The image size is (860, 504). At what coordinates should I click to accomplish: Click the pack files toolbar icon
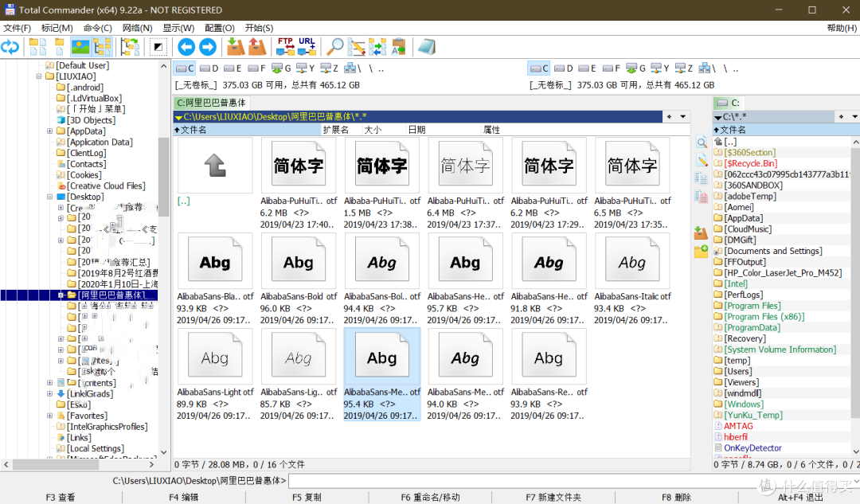coord(235,47)
